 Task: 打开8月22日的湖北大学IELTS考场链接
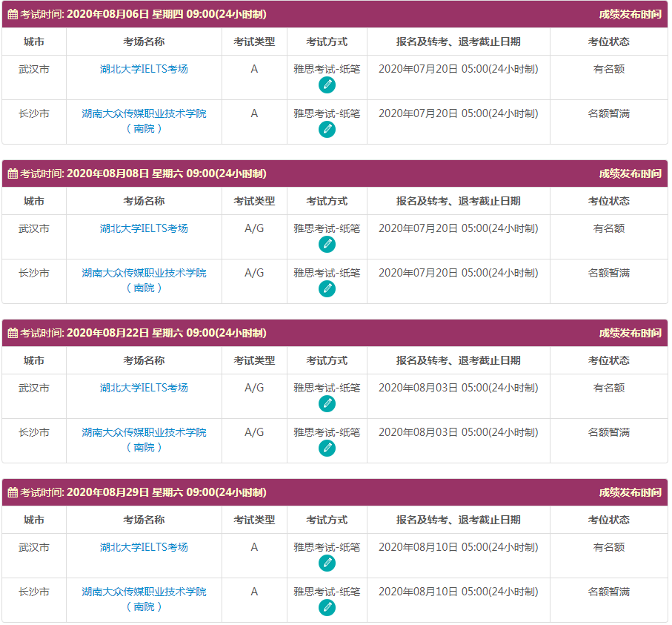coord(143,386)
